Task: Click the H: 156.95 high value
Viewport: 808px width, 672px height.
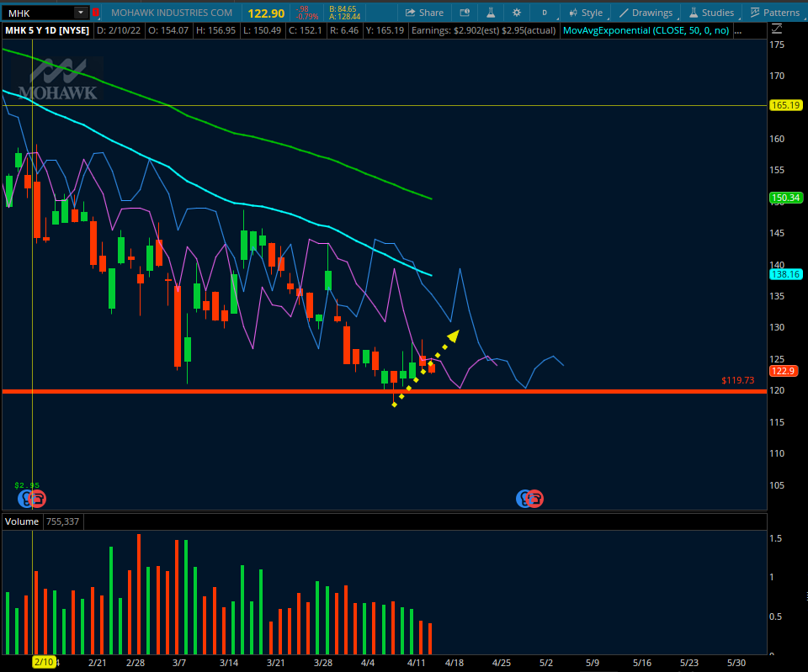Action: (215, 30)
